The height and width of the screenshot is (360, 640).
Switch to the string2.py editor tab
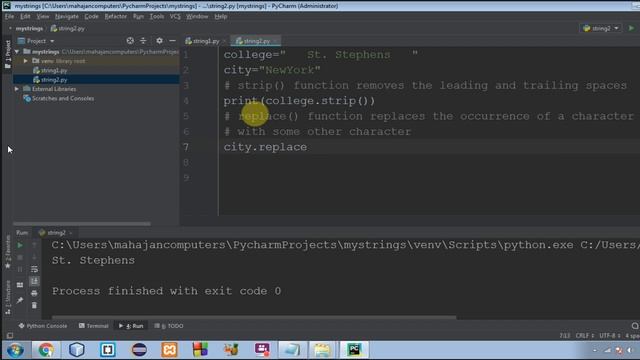point(253,41)
